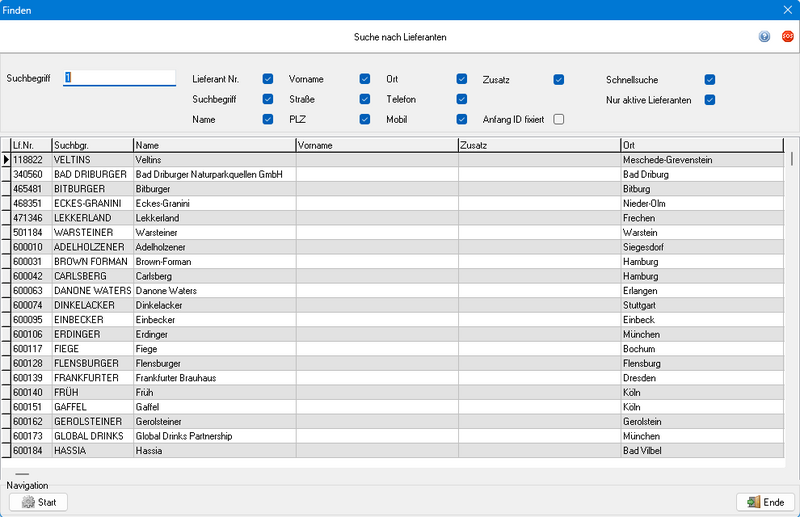
Task: Disable the Schnellsuche checkbox
Action: (710, 80)
